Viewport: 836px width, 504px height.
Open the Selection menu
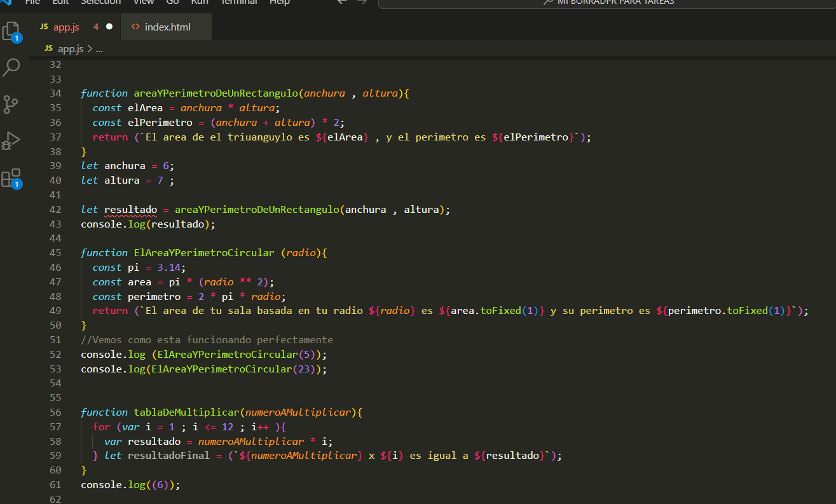pyautogui.click(x=100, y=2)
